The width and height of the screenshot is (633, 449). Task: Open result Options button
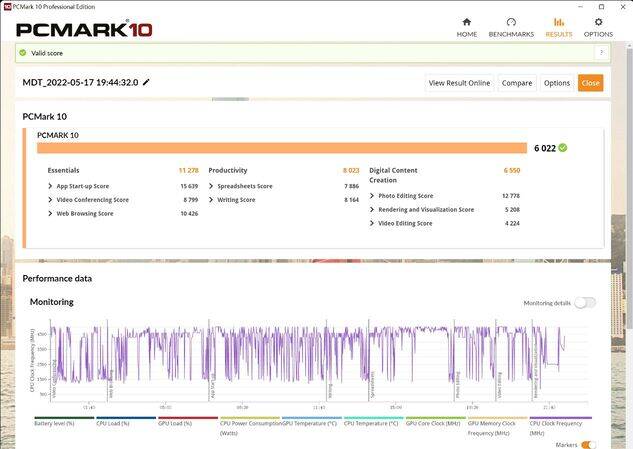[557, 83]
